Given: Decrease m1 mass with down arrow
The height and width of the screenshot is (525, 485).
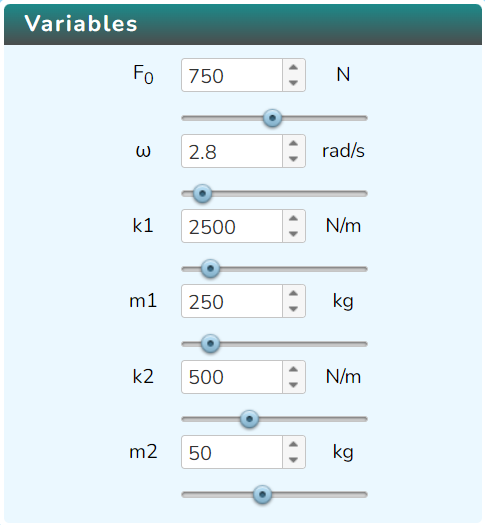Looking at the screenshot, I should [294, 309].
